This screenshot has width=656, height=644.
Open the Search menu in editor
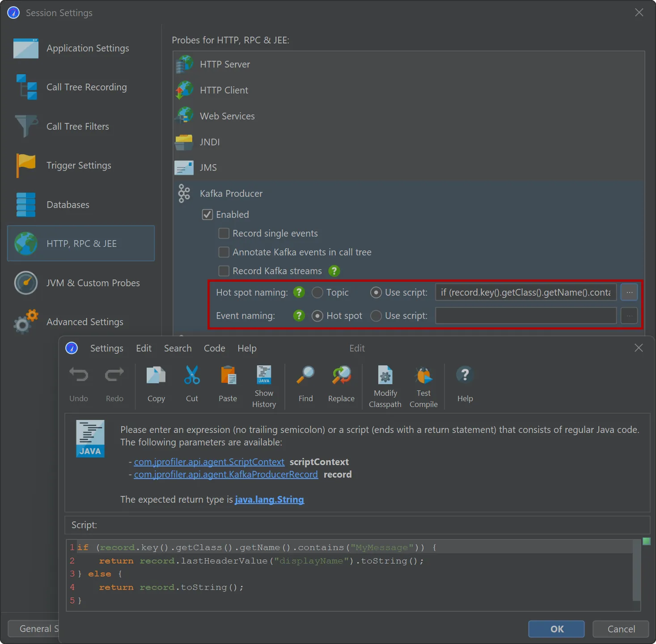pos(178,348)
